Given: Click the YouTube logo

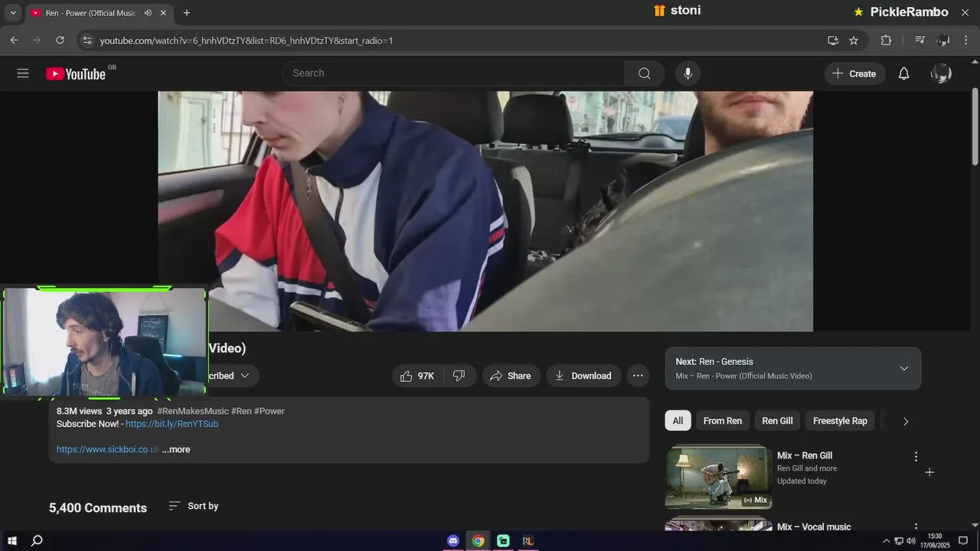Looking at the screenshot, I should pos(76,73).
